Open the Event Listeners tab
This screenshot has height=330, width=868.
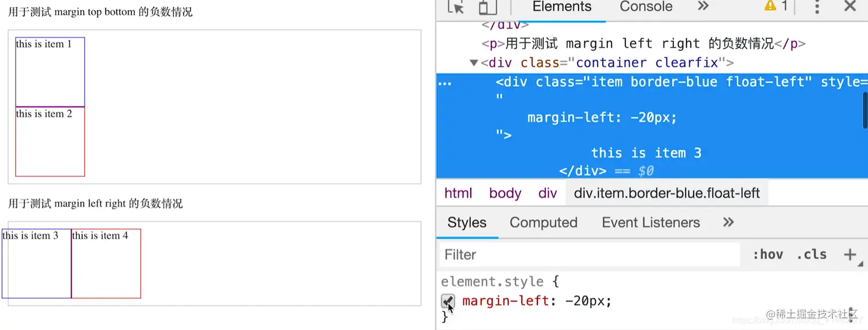coord(650,222)
